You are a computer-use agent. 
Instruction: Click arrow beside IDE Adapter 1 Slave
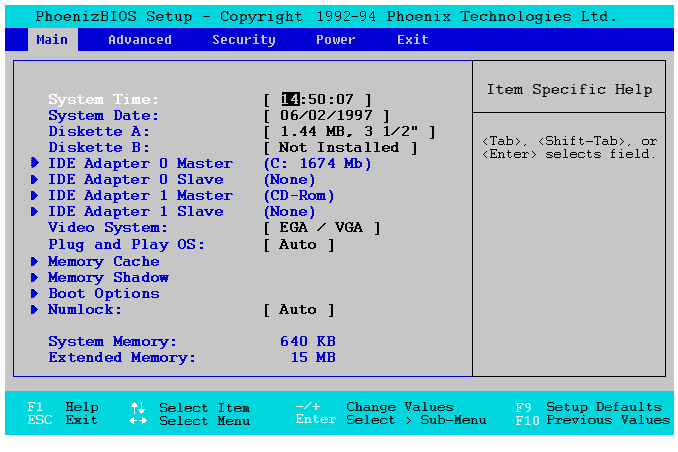pyautogui.click(x=36, y=212)
